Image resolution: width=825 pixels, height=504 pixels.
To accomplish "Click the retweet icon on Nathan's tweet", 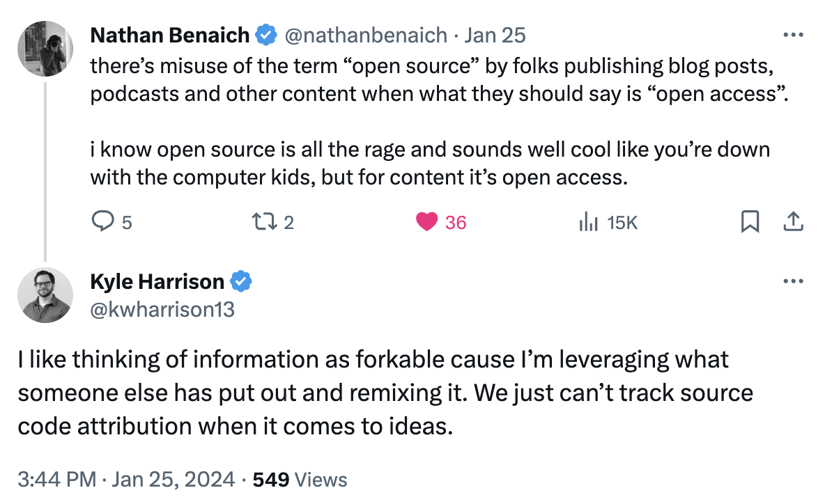I will pyautogui.click(x=262, y=222).
